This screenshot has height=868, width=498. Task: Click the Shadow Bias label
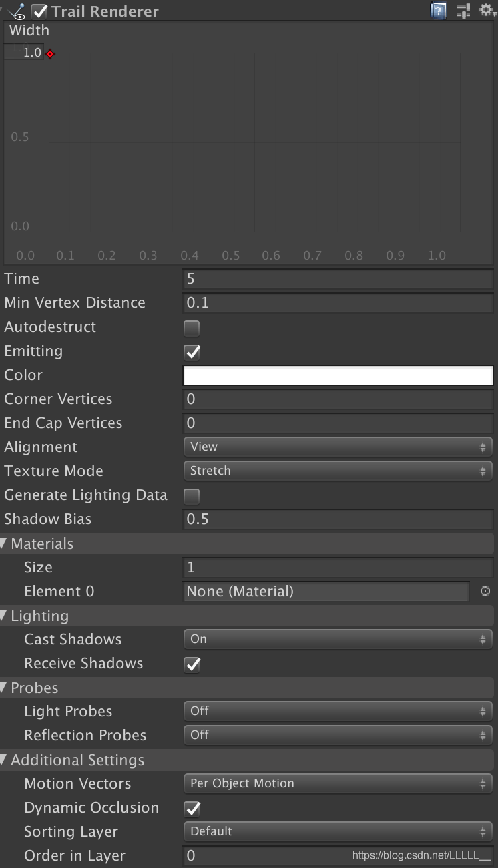point(48,519)
